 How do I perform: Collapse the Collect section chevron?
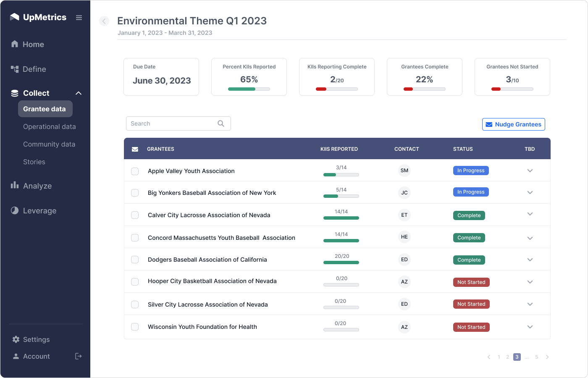79,93
